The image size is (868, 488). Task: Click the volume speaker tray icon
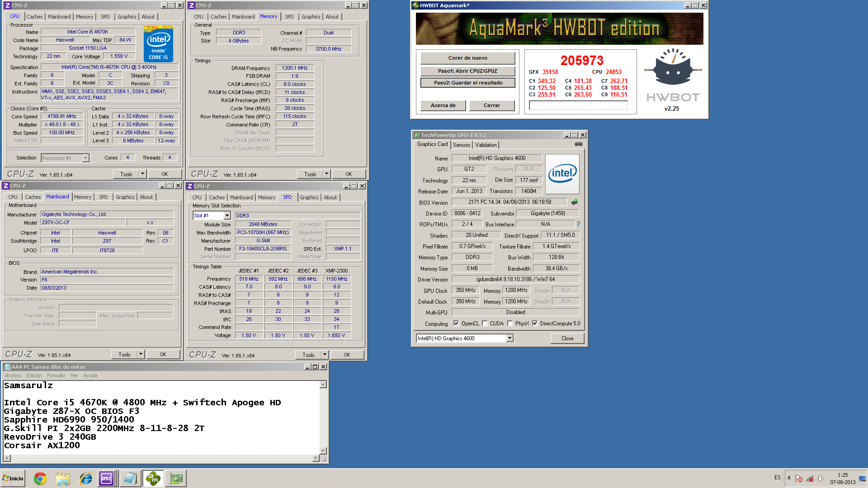(821, 479)
